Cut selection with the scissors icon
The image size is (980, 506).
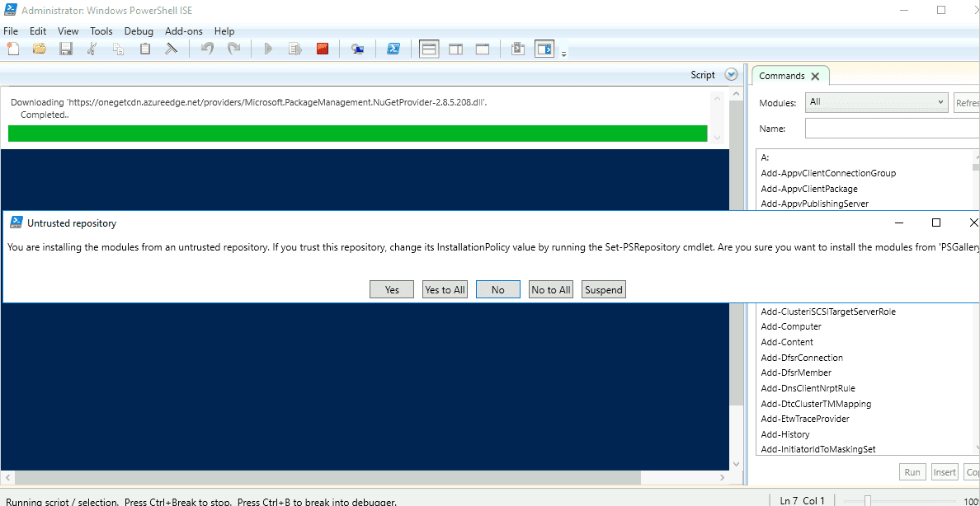pyautogui.click(x=92, y=49)
